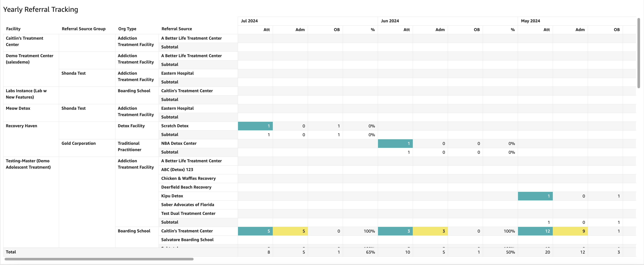Click the horizontal scrollbar at bottom

pyautogui.click(x=99, y=259)
